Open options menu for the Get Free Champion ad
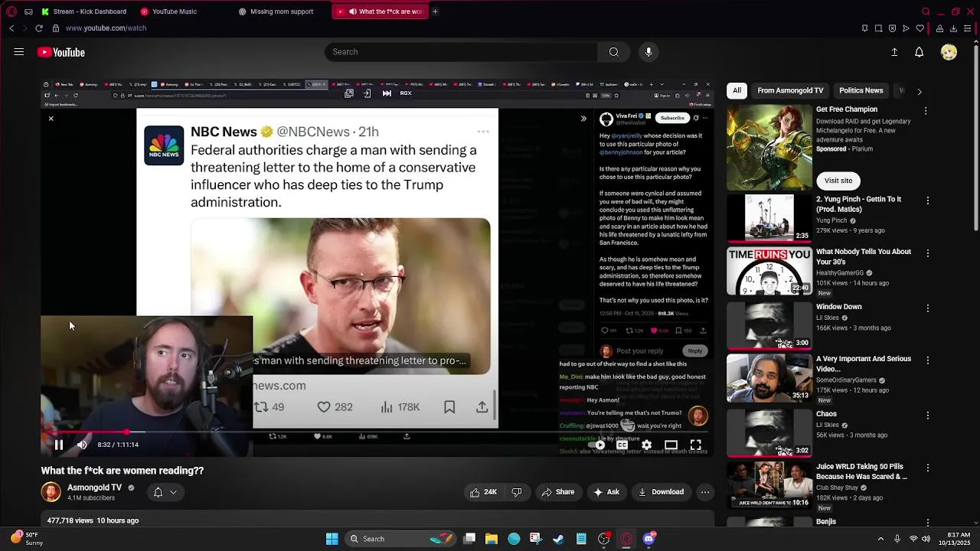Image resolution: width=980 pixels, height=551 pixels. tap(926, 111)
